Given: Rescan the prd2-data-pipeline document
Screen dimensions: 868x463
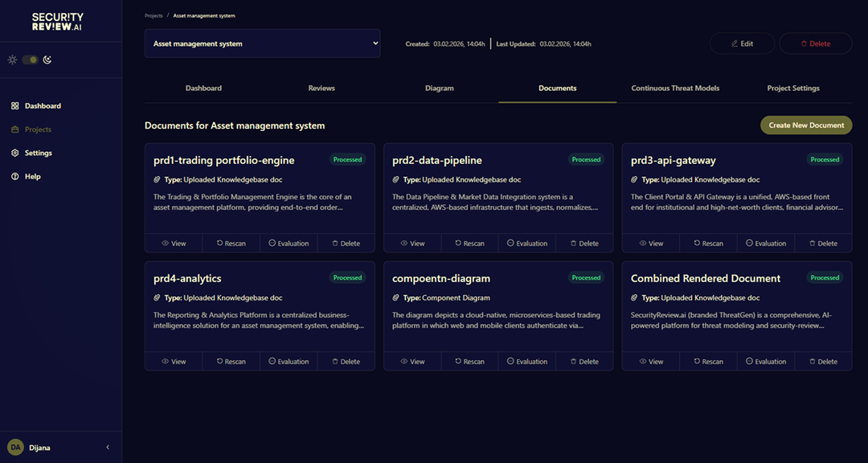Looking at the screenshot, I should (x=470, y=243).
